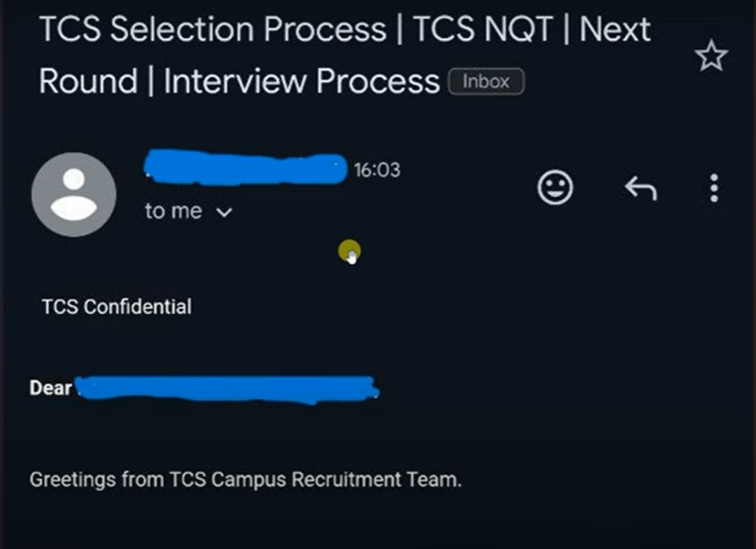Click "Greetings from TCS Campus Recruitment Team" line

pos(246,479)
